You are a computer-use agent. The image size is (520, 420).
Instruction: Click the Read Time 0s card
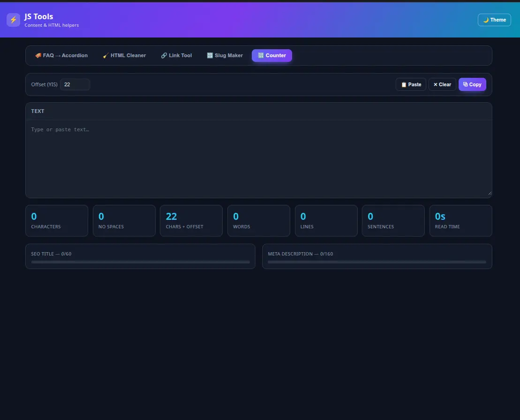coord(460,221)
